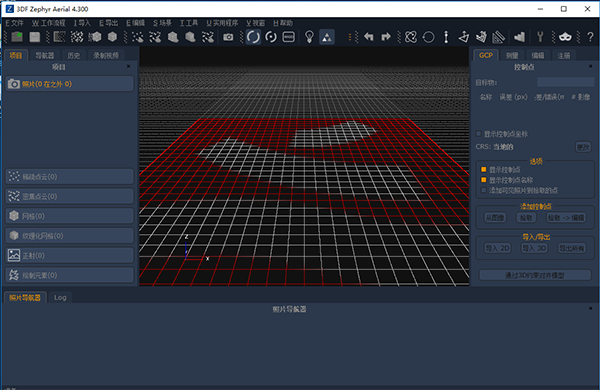Image resolution: width=600 pixels, height=390 pixels.
Task: Close the project panel
Action: (x=129, y=67)
